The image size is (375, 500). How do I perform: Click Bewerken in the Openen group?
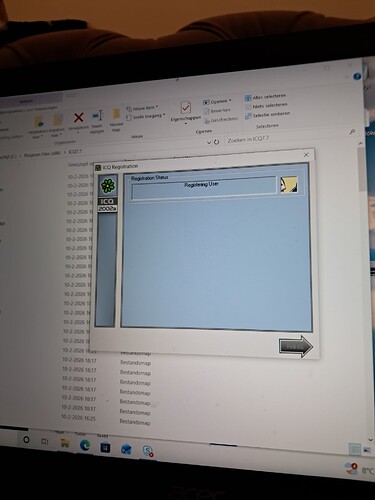pyautogui.click(x=217, y=110)
